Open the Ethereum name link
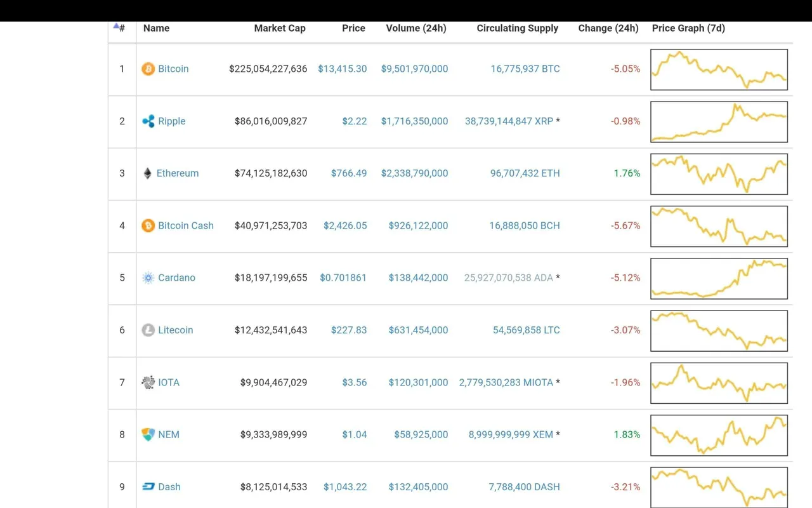 (178, 173)
